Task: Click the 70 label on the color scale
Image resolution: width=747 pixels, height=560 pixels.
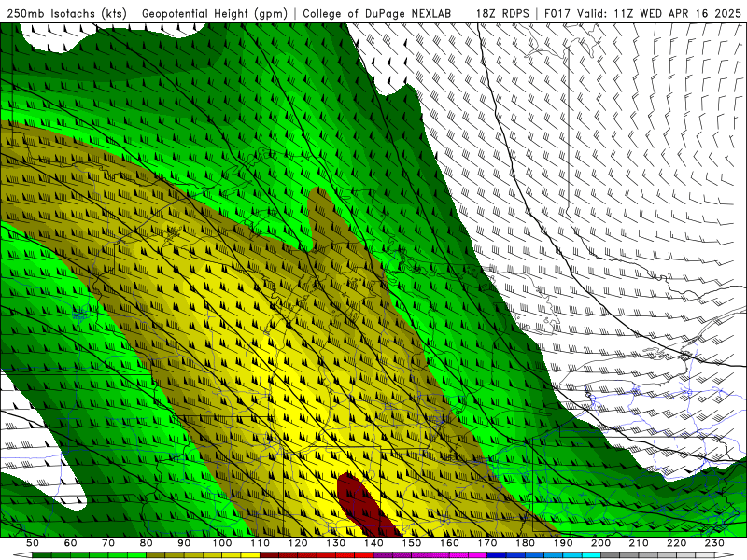Action: tap(108, 543)
